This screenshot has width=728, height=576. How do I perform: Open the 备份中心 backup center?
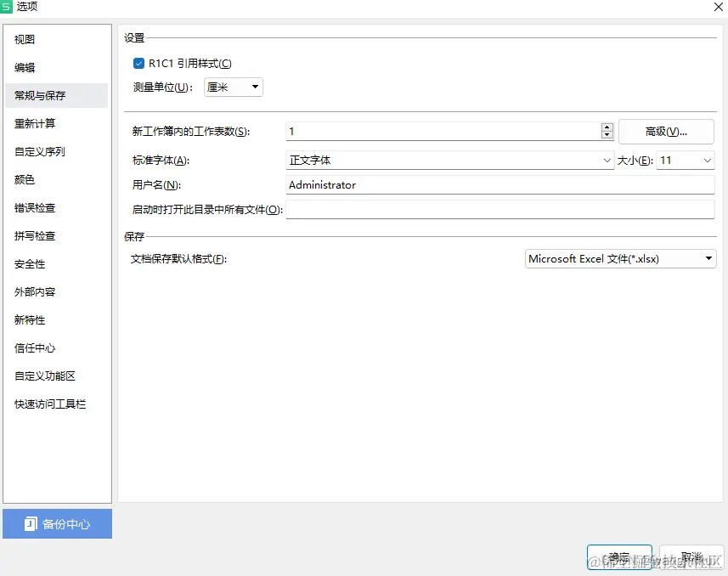[57, 524]
